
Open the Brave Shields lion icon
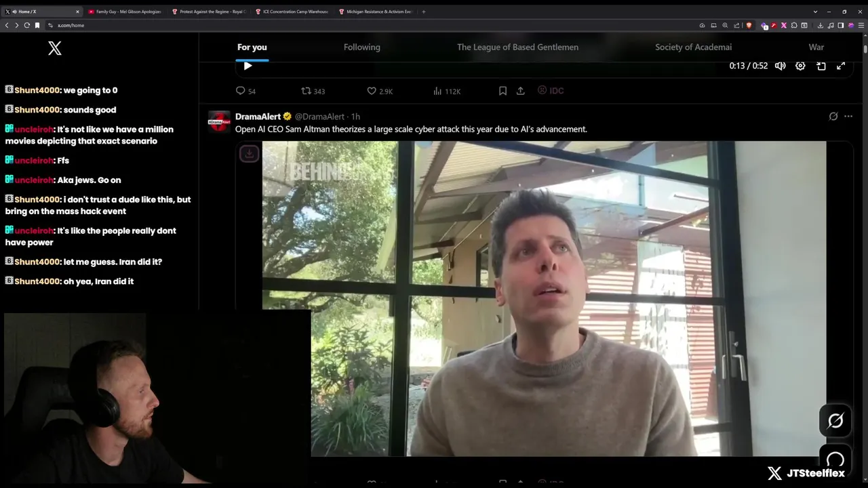click(749, 25)
